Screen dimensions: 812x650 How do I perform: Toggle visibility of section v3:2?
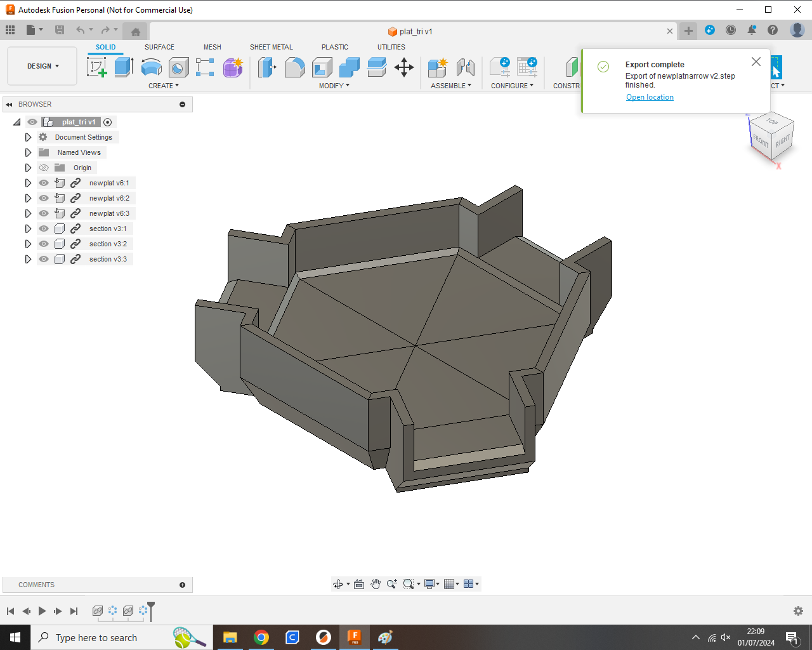click(x=43, y=244)
